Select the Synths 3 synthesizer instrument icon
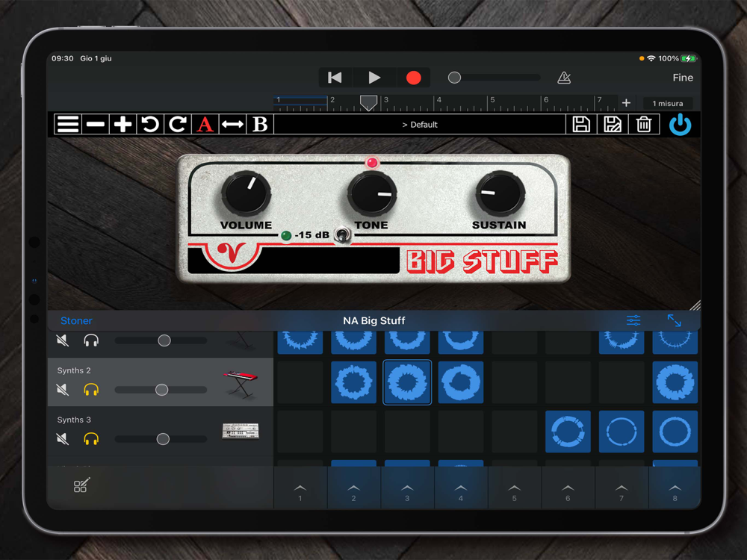This screenshot has height=560, width=747. tap(241, 431)
